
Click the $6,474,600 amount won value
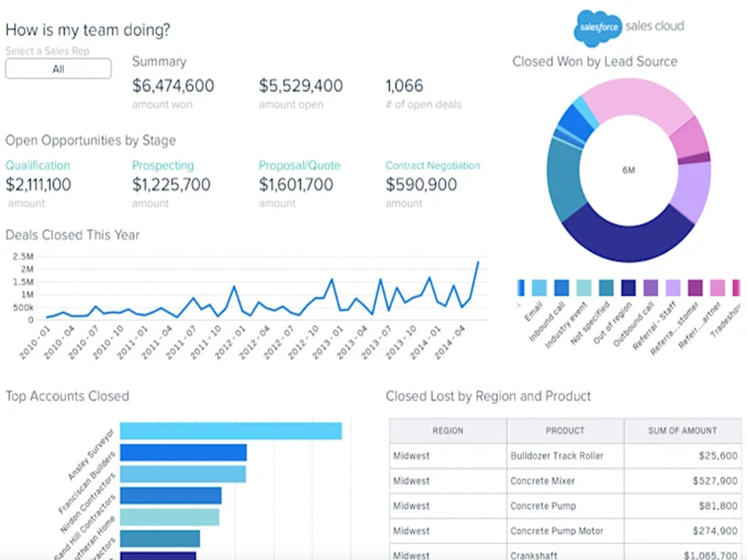[173, 86]
